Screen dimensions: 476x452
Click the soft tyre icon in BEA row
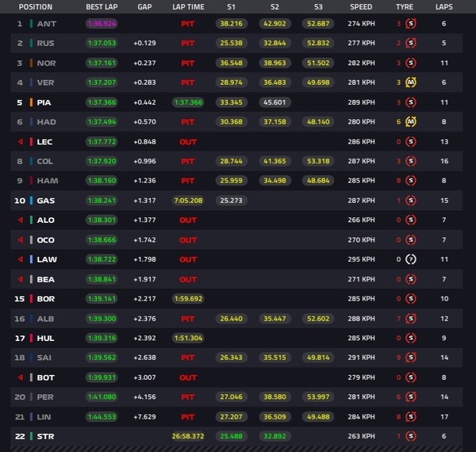tap(410, 279)
